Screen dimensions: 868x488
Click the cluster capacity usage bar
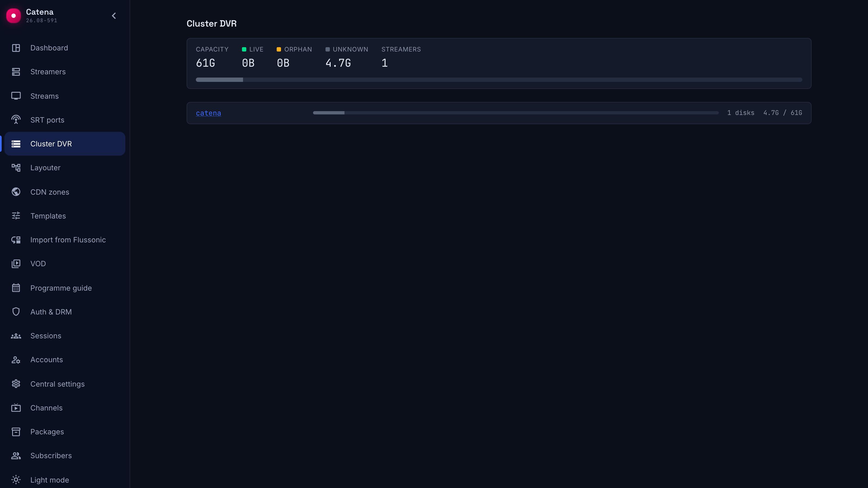click(x=499, y=80)
